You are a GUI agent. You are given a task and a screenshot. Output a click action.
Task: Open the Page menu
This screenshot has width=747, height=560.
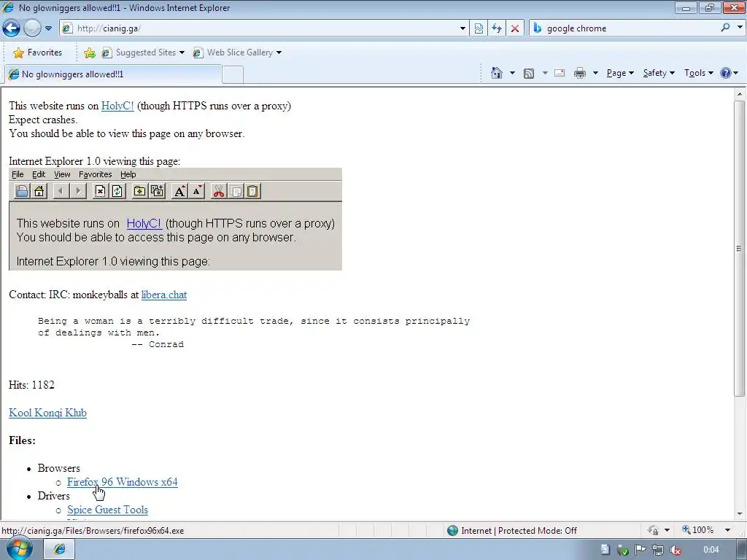[x=619, y=73]
